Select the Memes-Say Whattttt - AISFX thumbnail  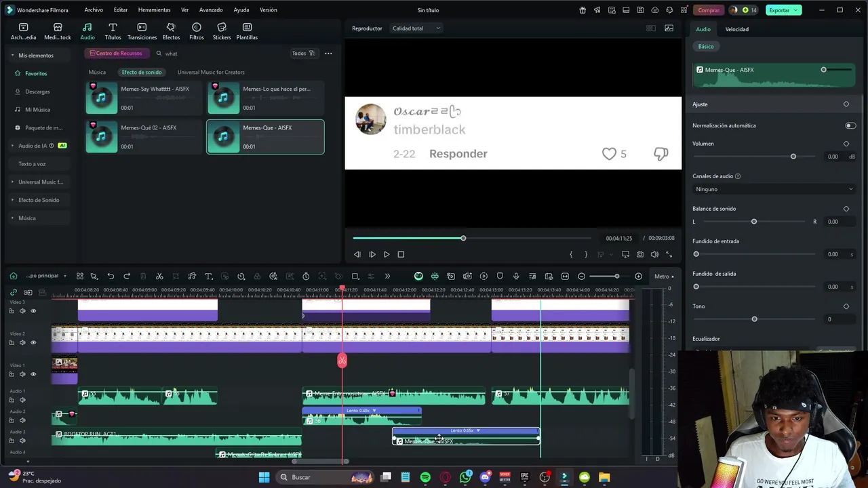point(102,98)
